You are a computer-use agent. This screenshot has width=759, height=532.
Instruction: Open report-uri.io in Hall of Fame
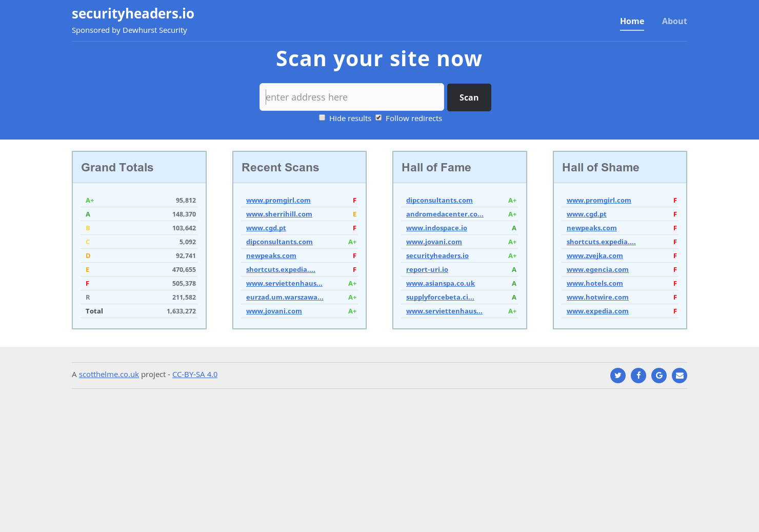click(427, 269)
